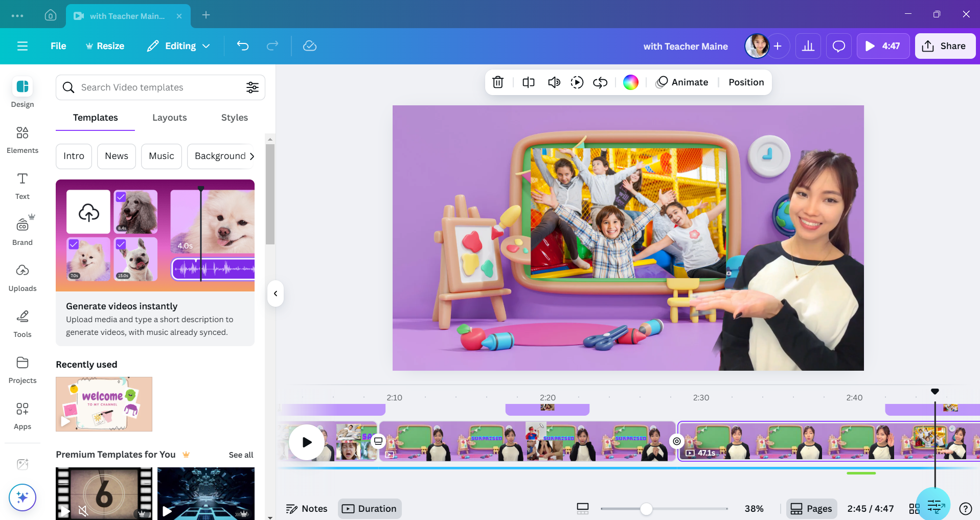Open the Editing mode dropdown
Screen dimensions: 980x520
pos(178,46)
